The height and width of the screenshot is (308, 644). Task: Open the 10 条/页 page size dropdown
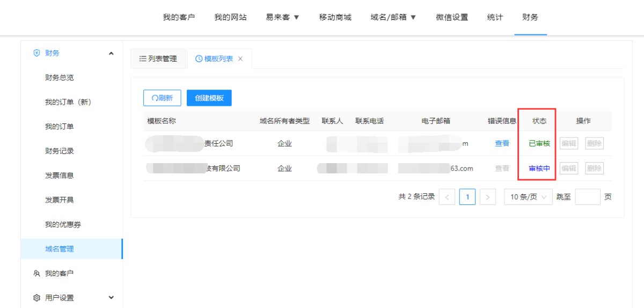(x=528, y=197)
